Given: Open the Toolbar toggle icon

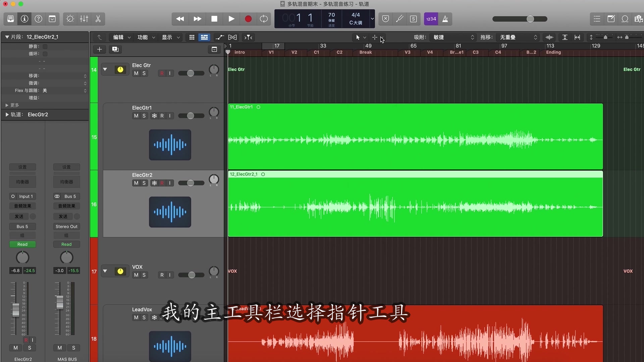Looking at the screenshot, I should pos(52,19).
